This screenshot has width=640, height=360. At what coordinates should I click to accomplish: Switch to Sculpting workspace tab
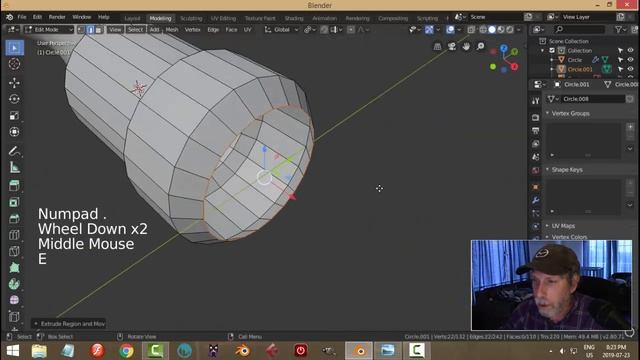191,18
